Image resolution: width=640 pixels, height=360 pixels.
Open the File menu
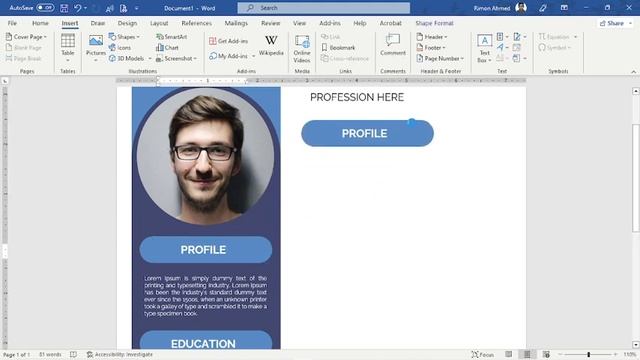click(12, 23)
